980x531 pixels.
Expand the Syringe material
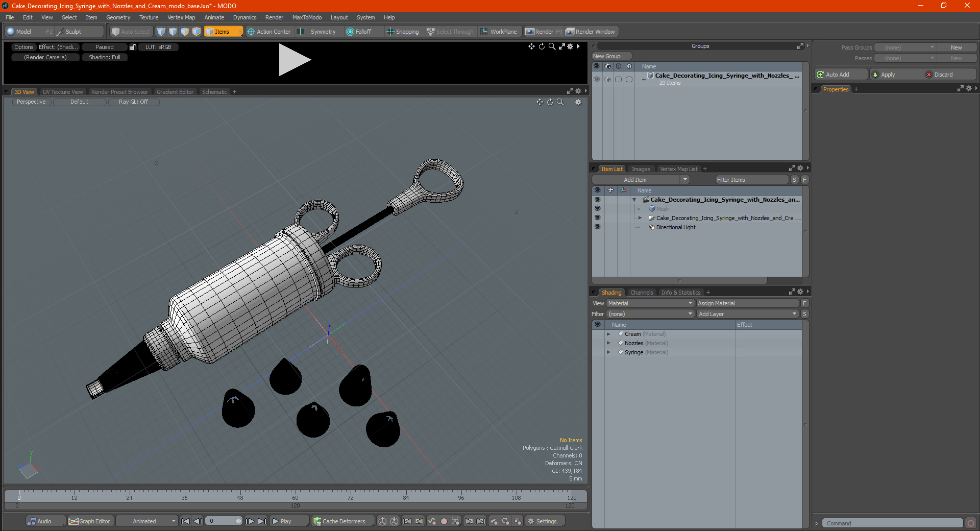pyautogui.click(x=608, y=352)
